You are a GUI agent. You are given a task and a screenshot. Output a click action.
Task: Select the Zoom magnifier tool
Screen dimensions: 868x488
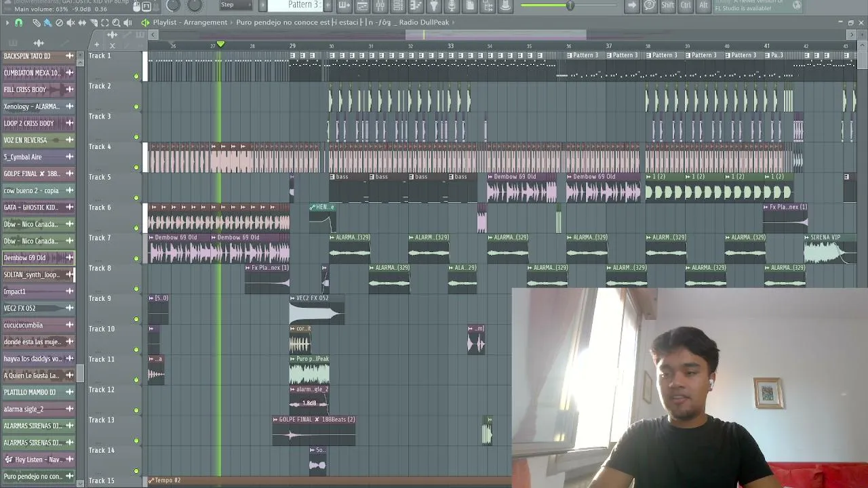pos(116,22)
